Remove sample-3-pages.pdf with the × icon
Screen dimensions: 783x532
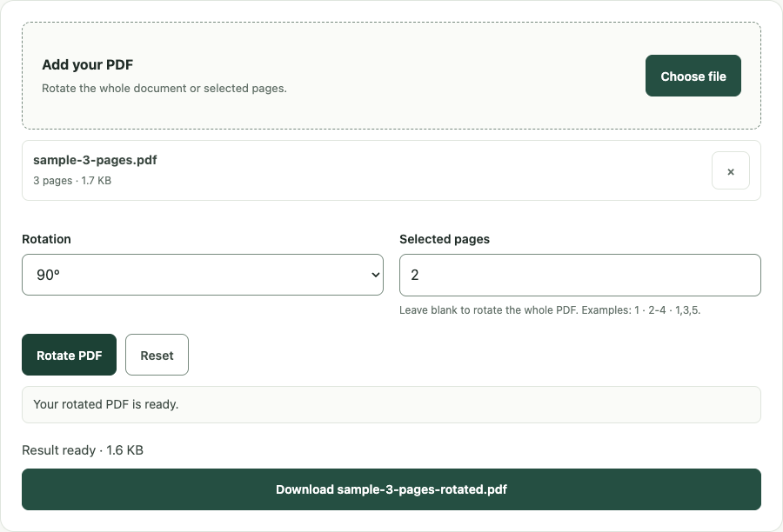click(731, 170)
